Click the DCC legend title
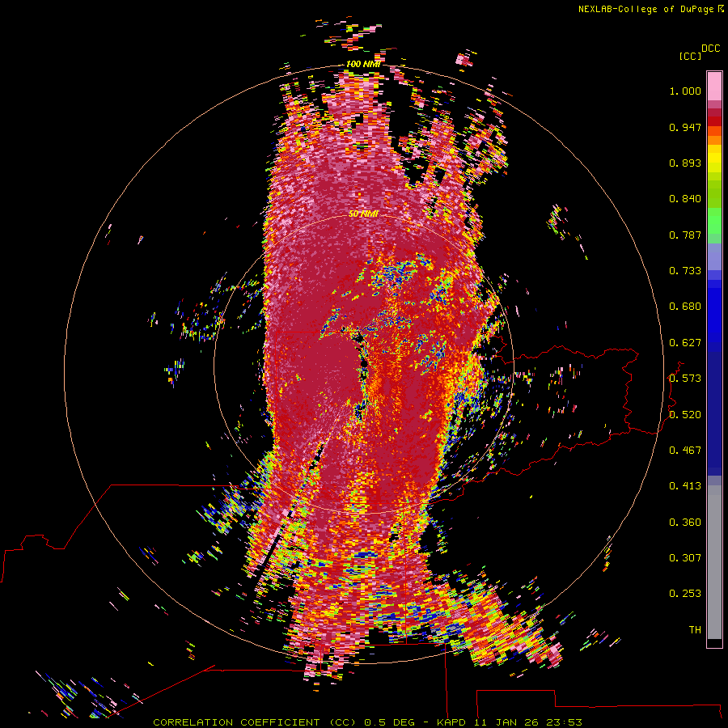 coord(711,49)
